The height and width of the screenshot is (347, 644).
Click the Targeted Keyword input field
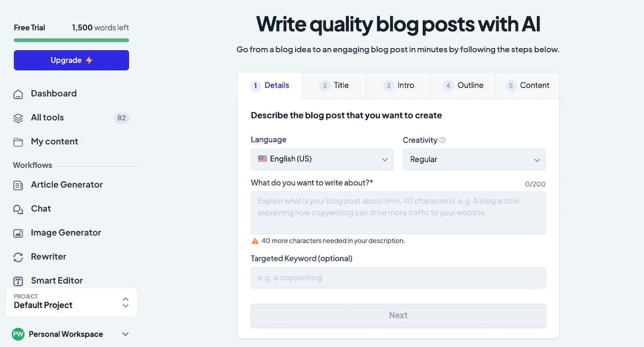(x=398, y=278)
